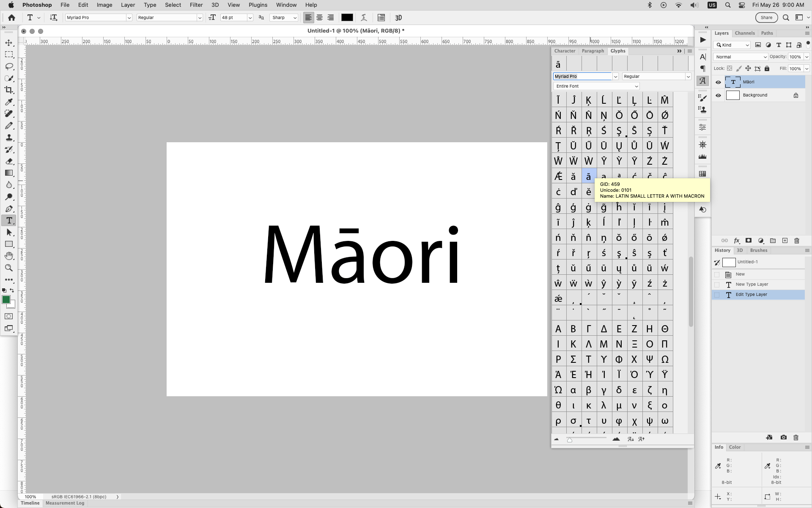Select the New Type Layer history state
The height and width of the screenshot is (508, 812).
pyautogui.click(x=752, y=284)
